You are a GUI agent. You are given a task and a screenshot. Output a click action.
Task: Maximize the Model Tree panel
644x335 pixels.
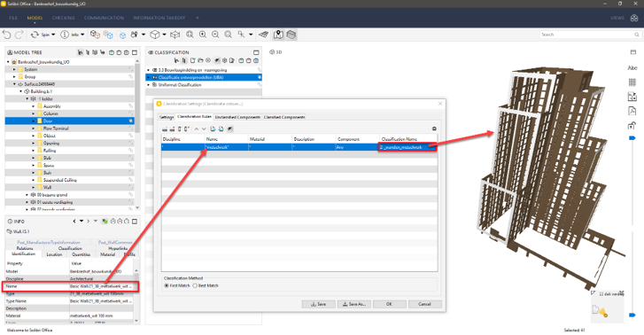coord(135,52)
